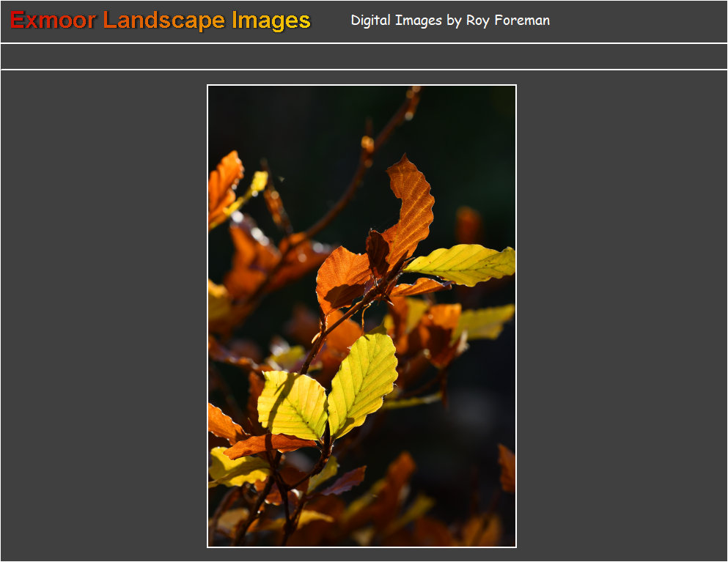Click the name "Roy Foreman" in the header
Image resolution: width=728 pixels, height=562 pixels.
[507, 21]
